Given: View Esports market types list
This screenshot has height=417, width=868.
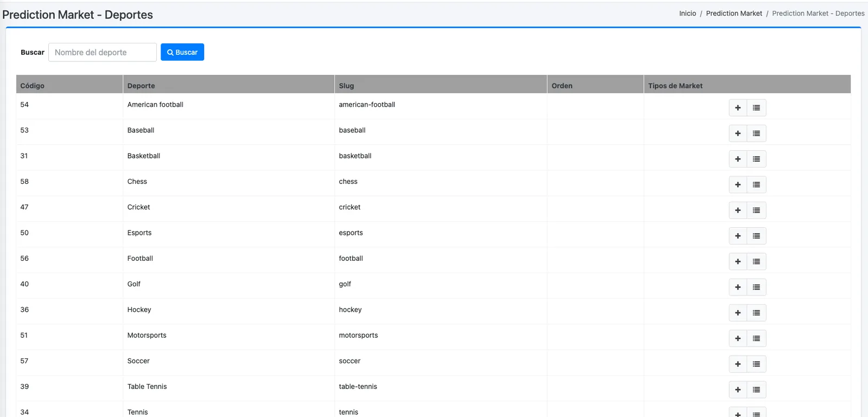Looking at the screenshot, I should point(756,236).
